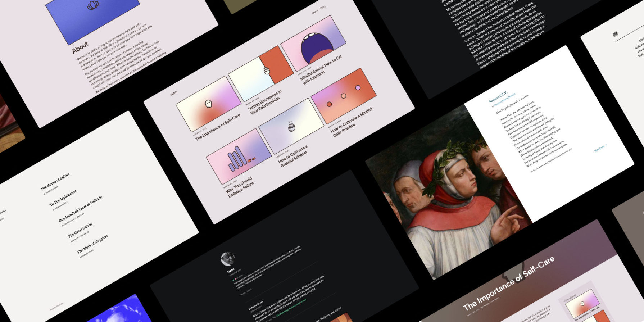Open the Blog link in Jaida's navigation
The image size is (644, 322).
tap(323, 7)
